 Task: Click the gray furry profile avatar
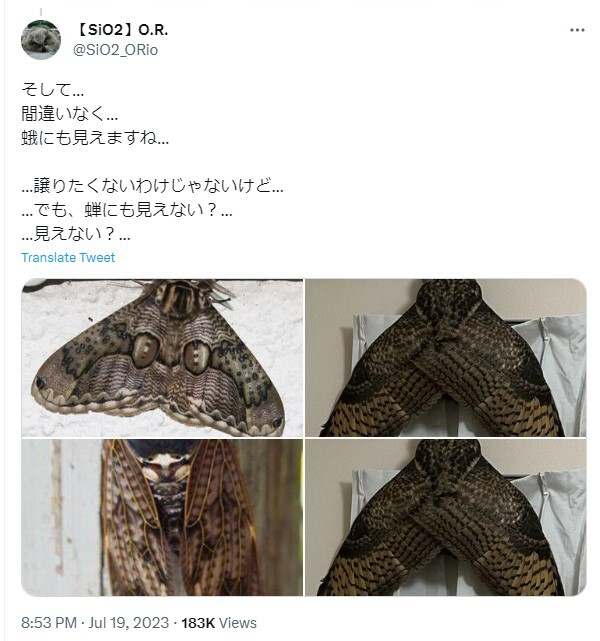click(x=41, y=40)
